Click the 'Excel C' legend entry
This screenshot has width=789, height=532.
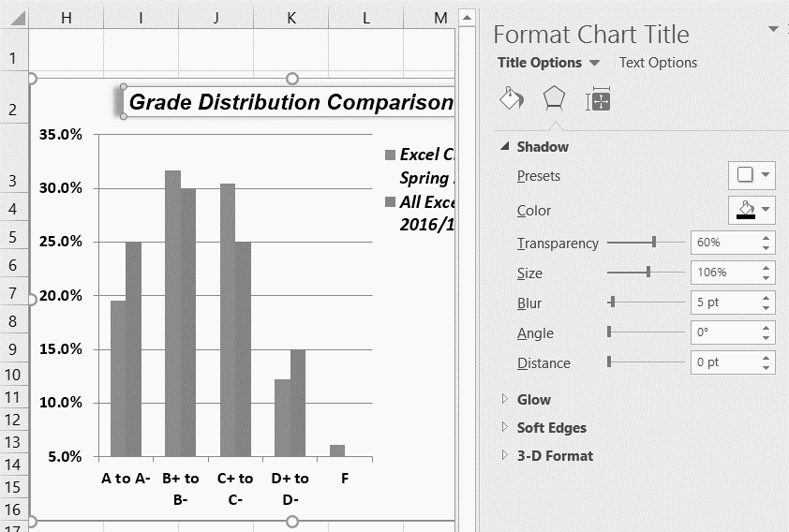click(x=420, y=166)
